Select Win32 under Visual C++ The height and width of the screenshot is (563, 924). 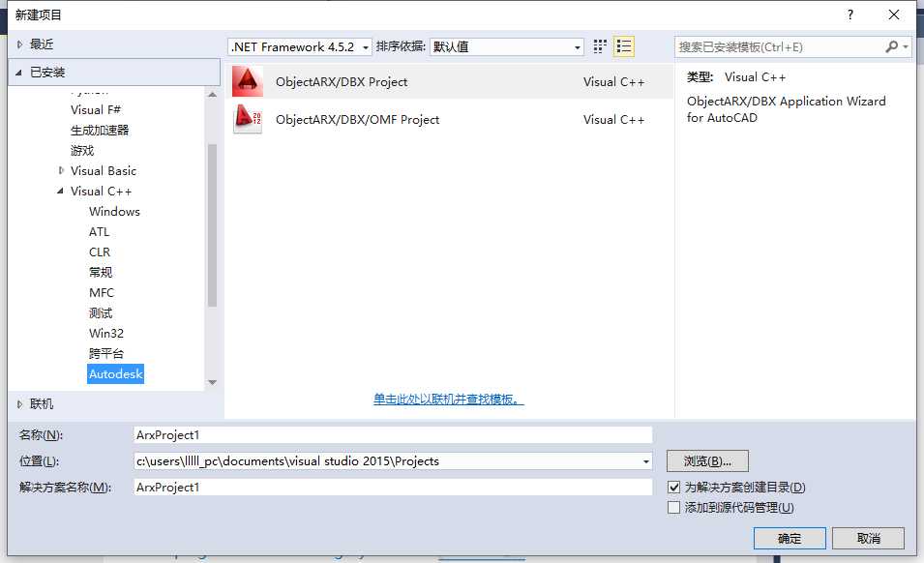[x=106, y=334]
